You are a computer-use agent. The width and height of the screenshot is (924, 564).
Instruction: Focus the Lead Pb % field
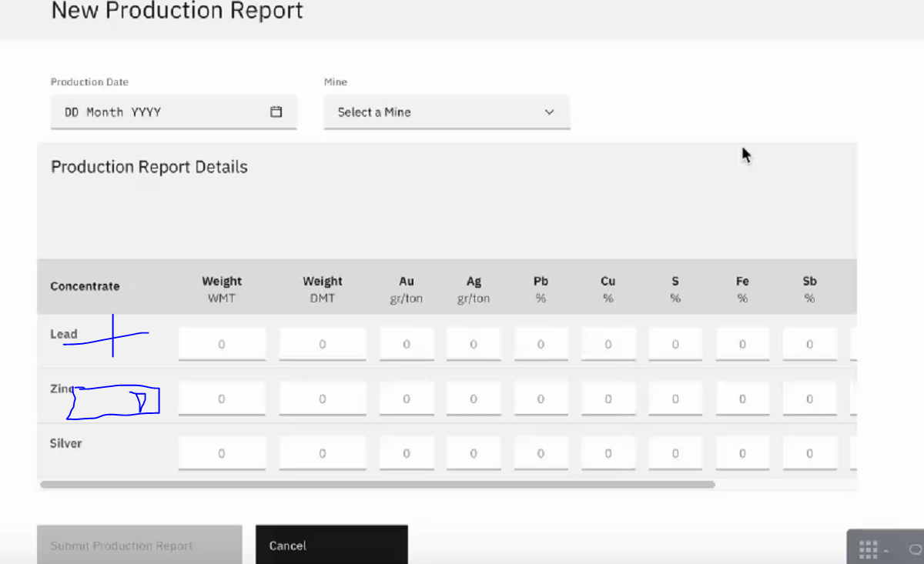[541, 344]
